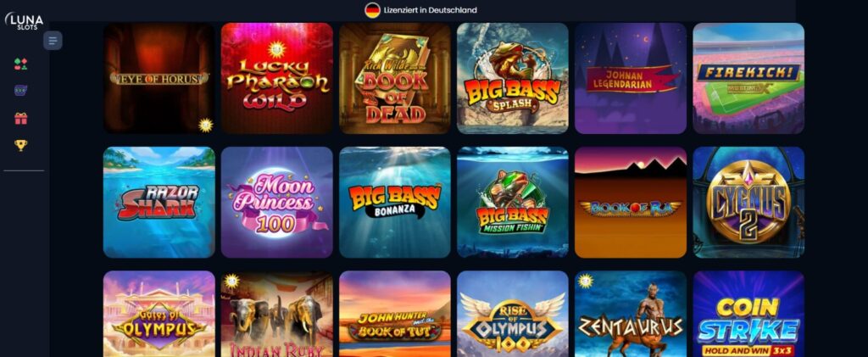The height and width of the screenshot is (357, 868).
Task: Click Lizenziert in Deutschland label
Action: tap(430, 10)
